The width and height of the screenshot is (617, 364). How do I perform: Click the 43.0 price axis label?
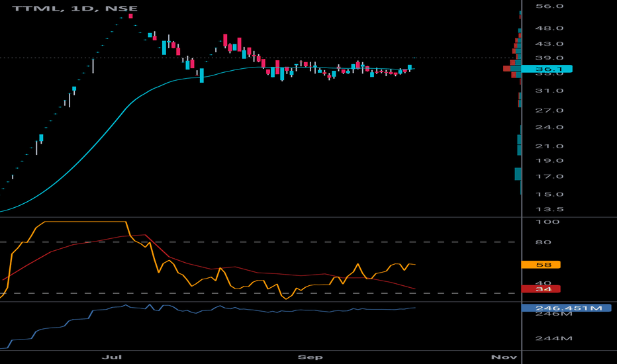tap(549, 44)
